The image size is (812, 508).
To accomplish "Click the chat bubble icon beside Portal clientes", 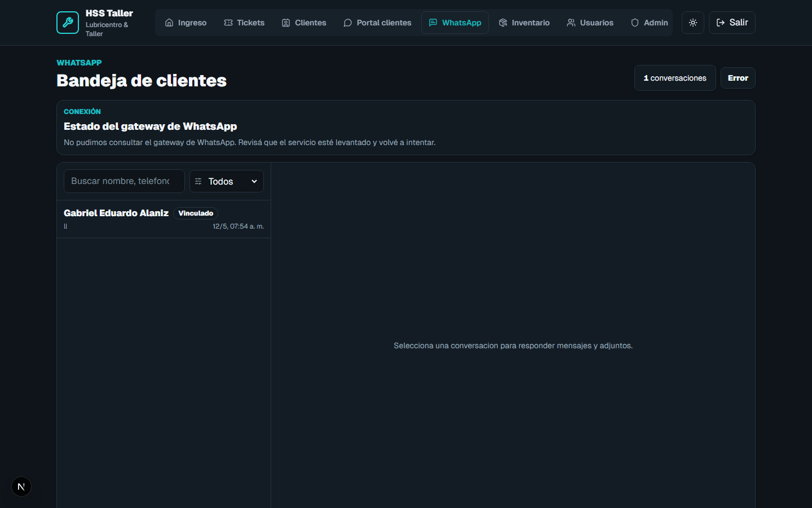I will 348,23.
